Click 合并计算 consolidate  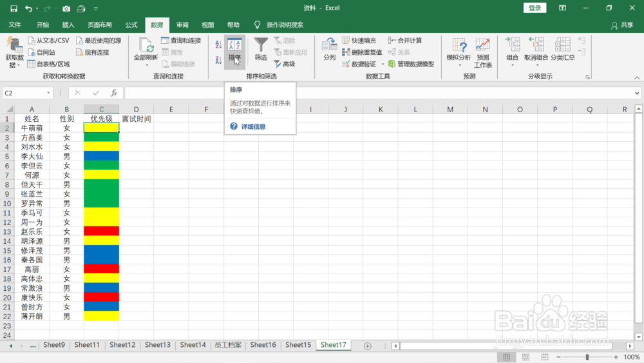405,40
